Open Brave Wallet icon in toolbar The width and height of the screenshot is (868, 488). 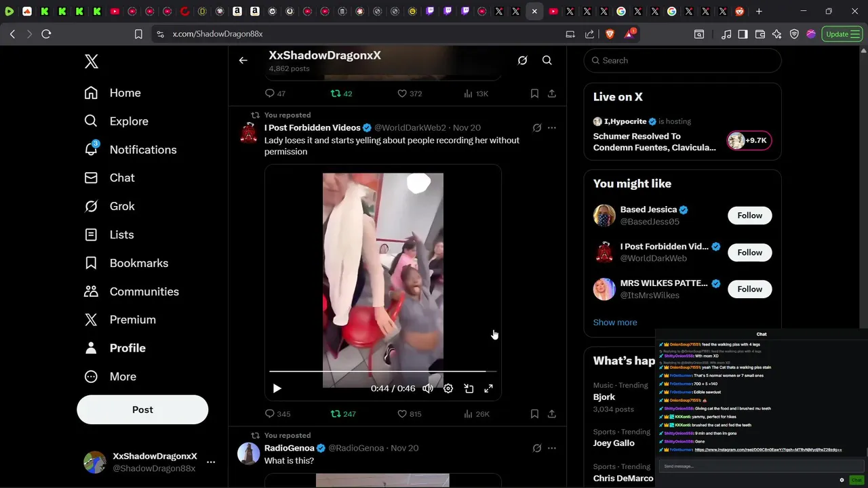[760, 34]
